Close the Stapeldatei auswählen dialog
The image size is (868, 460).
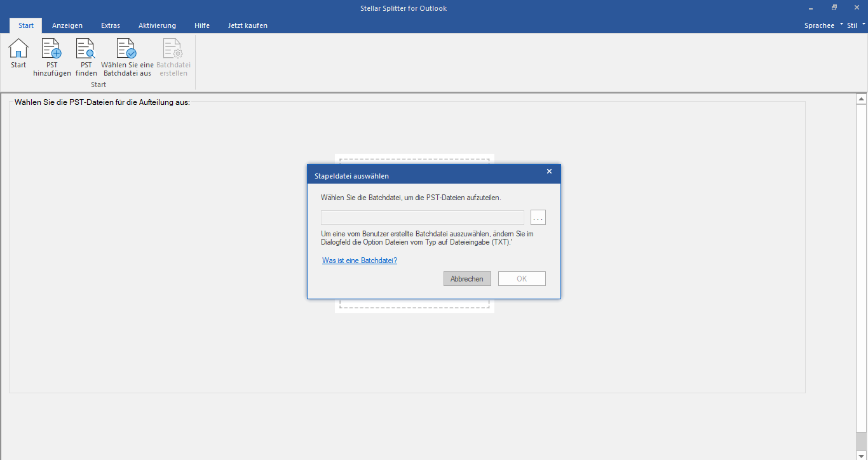[550, 172]
